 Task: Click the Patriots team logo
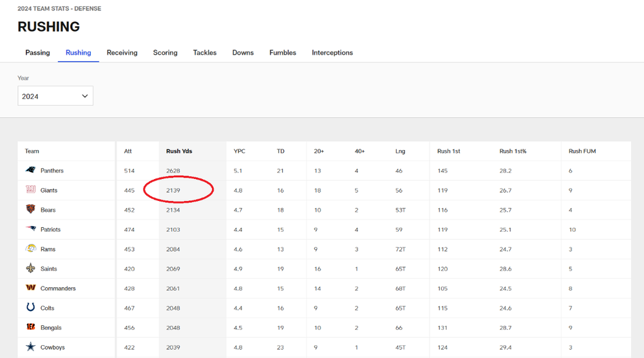click(x=30, y=229)
